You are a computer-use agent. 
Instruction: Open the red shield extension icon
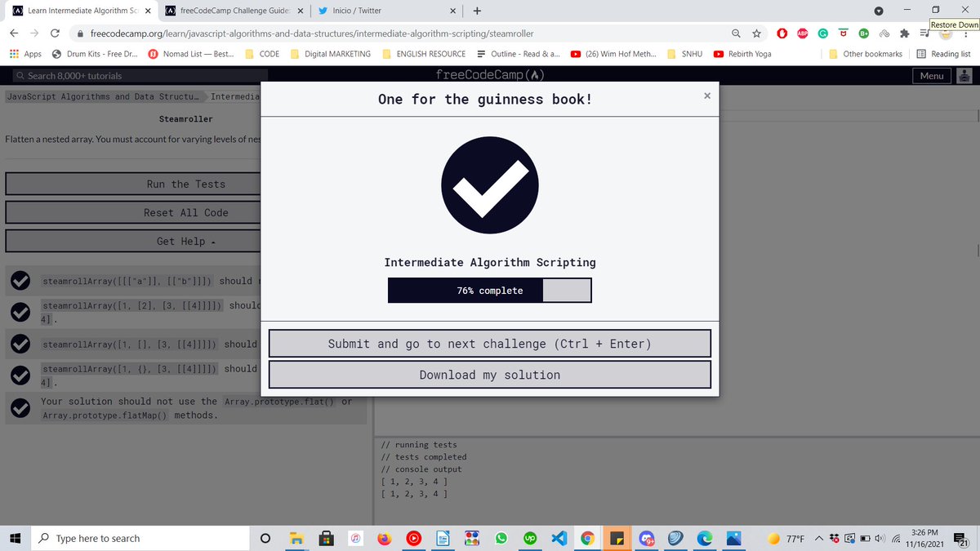point(843,33)
